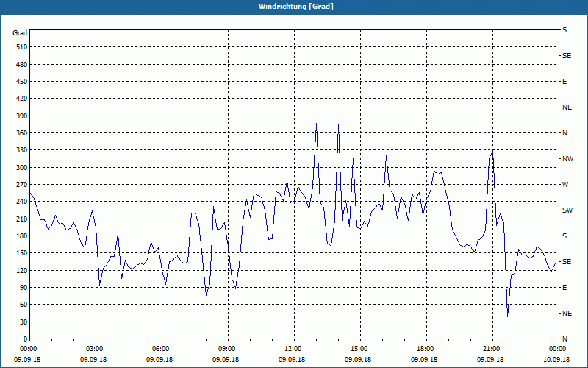Select the y-axis value 300

point(22,168)
